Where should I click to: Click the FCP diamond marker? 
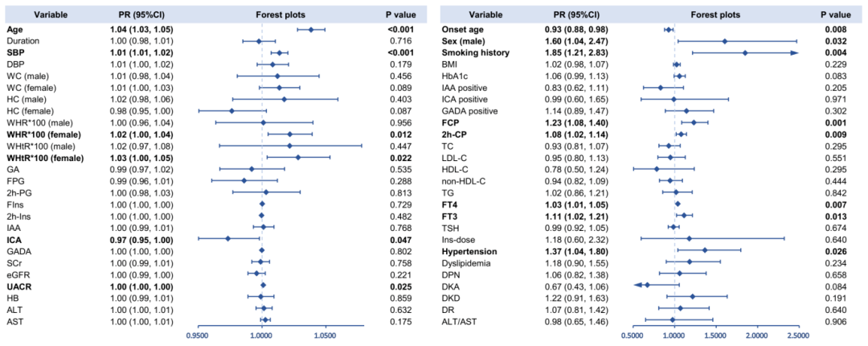(x=694, y=122)
